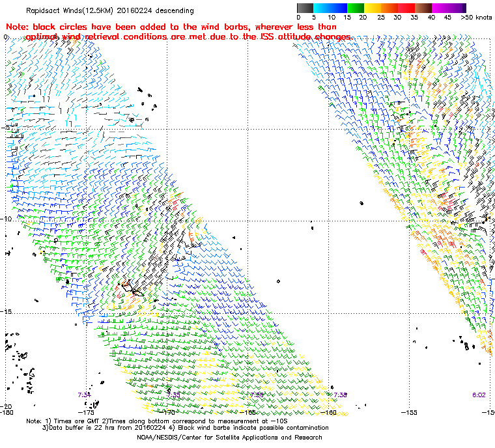Click the purple '6:02' swath time label

point(479,395)
